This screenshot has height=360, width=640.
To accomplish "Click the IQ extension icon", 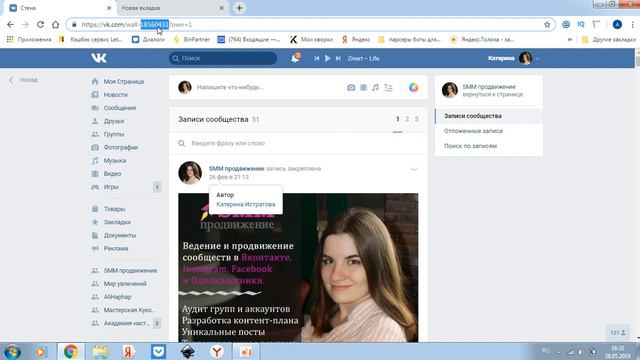I will click(x=581, y=24).
